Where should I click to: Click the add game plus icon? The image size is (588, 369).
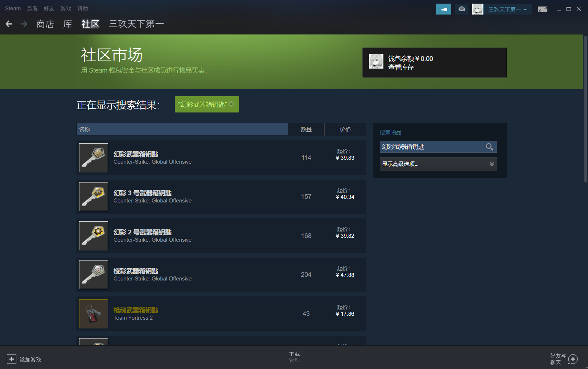point(12,359)
